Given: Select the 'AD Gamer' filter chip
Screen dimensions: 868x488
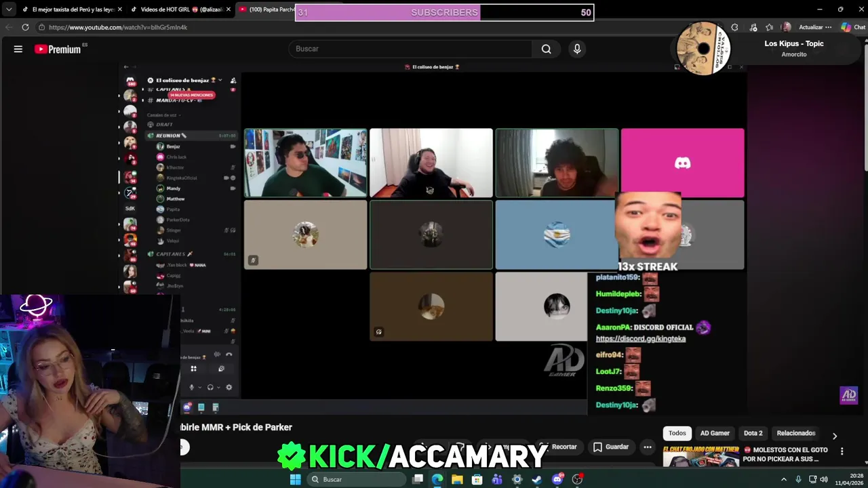Looking at the screenshot, I should point(715,433).
